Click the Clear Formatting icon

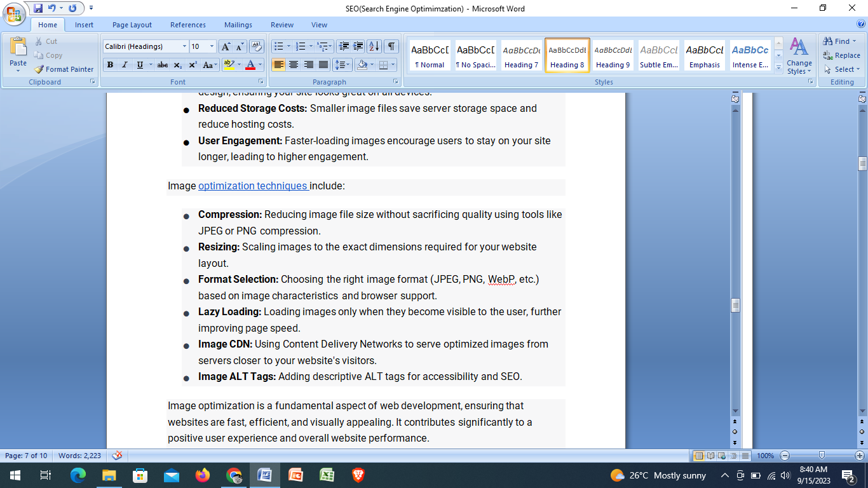(255, 46)
